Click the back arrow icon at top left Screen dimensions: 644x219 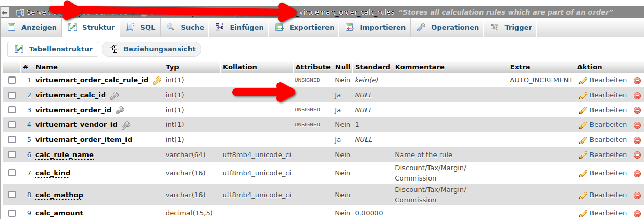pyautogui.click(x=5, y=11)
